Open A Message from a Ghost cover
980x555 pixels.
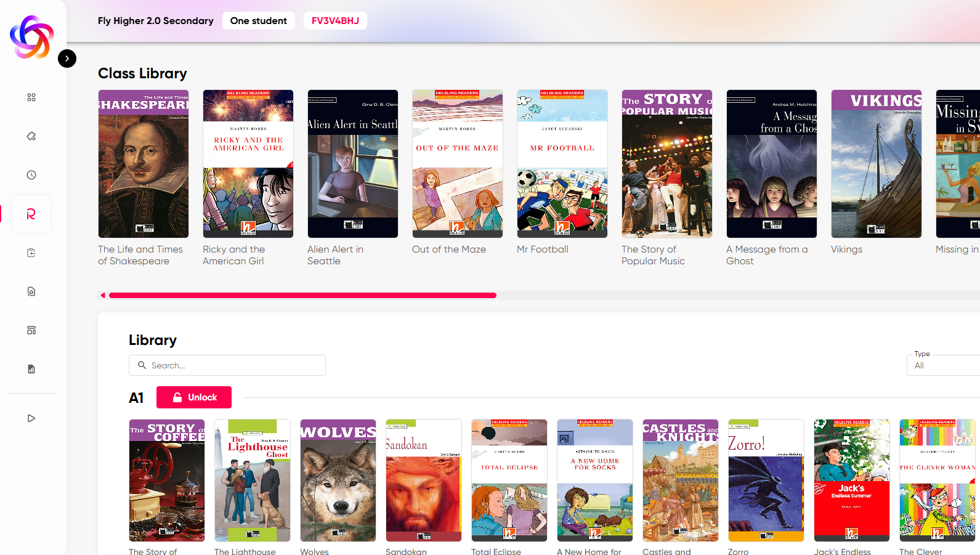tap(772, 164)
